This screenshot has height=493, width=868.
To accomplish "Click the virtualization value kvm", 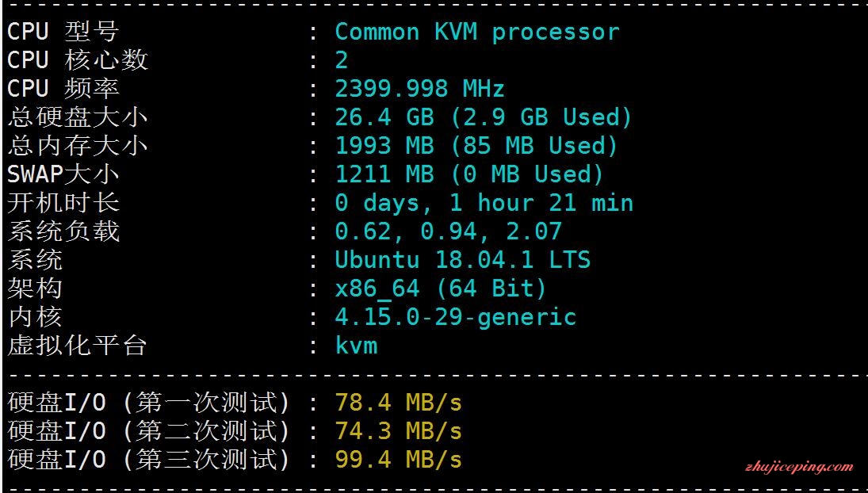I will [x=356, y=346].
